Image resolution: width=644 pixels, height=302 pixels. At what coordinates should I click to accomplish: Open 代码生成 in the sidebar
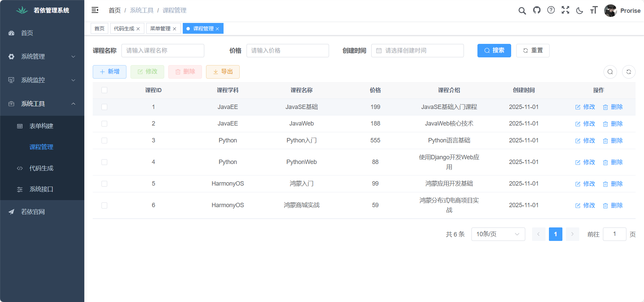(41, 168)
